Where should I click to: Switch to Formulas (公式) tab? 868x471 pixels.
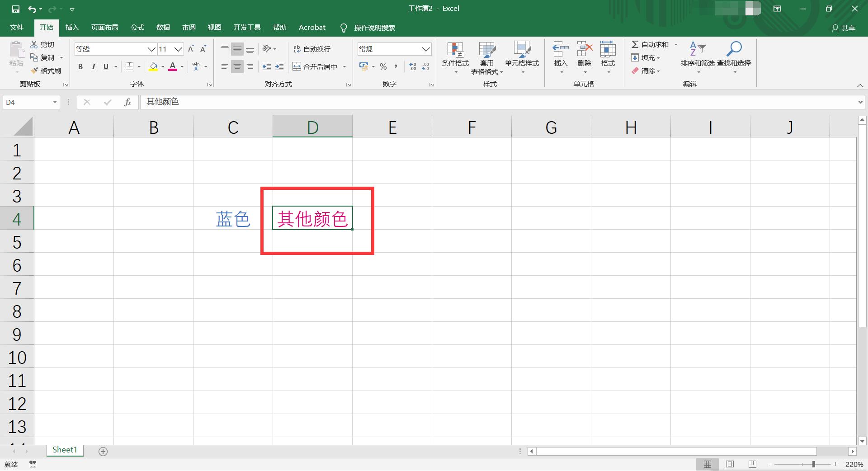[x=137, y=28]
